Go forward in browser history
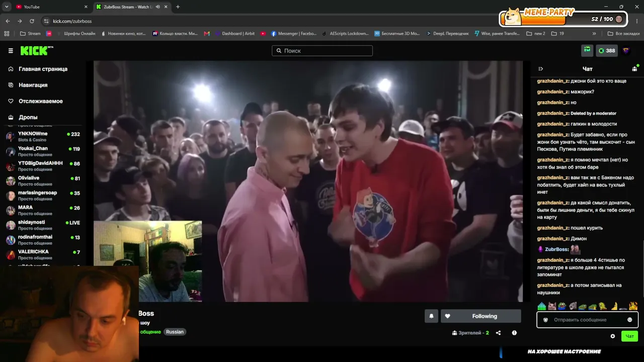Viewport: 644px width, 362px height. pos(20,21)
